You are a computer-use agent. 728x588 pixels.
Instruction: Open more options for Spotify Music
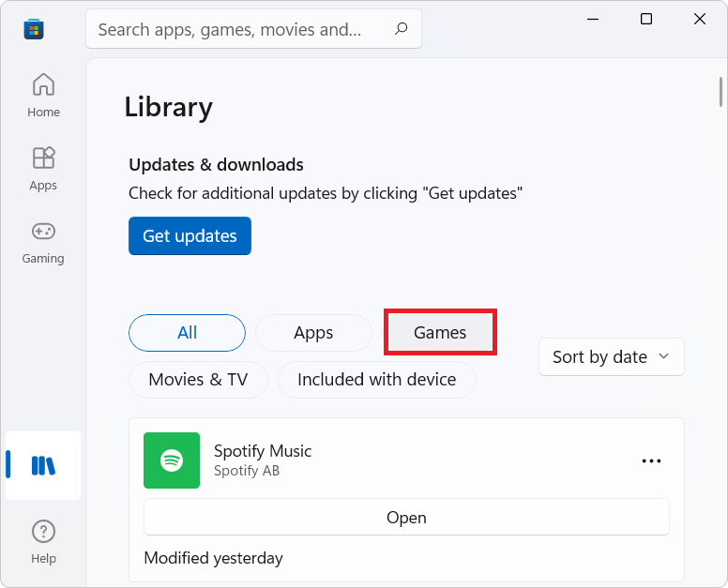tap(651, 460)
